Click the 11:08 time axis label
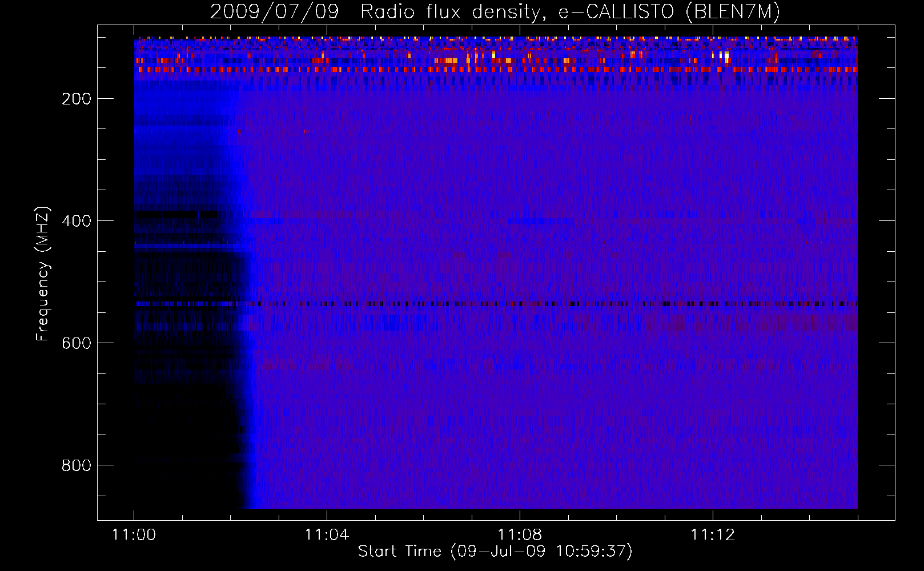 pos(520,535)
